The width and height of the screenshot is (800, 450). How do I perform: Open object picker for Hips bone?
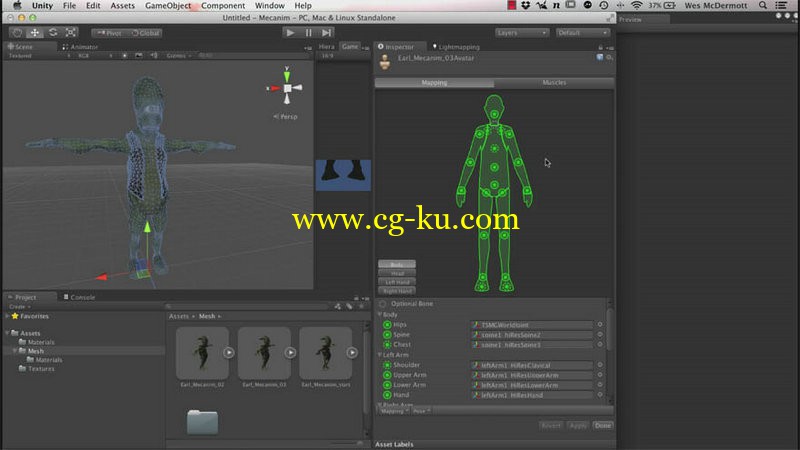(x=600, y=324)
